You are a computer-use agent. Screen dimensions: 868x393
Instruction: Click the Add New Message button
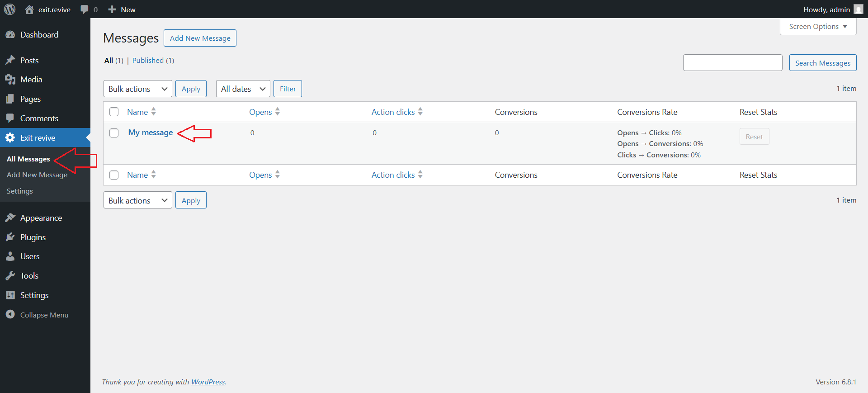(200, 38)
